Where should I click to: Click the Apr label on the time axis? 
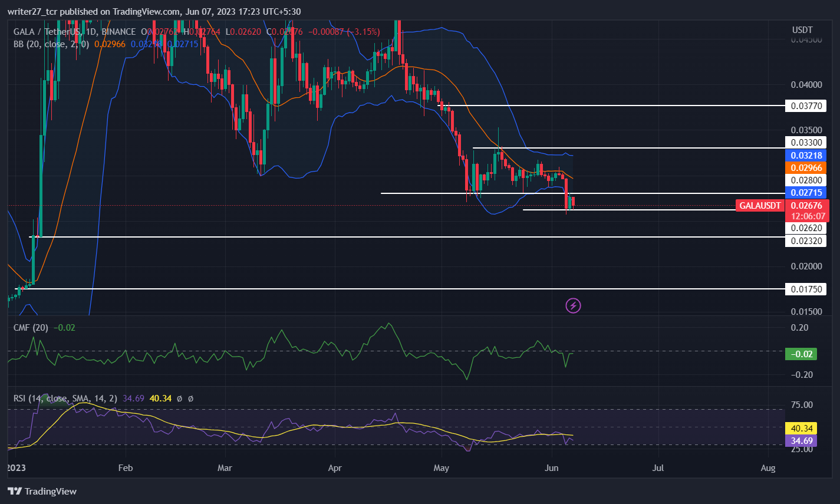[335, 468]
